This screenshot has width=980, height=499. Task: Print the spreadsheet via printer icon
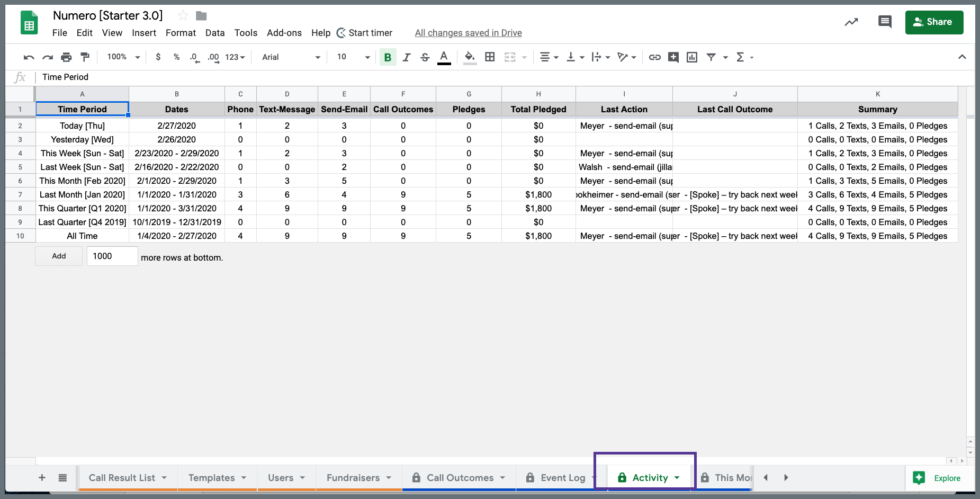pos(66,57)
